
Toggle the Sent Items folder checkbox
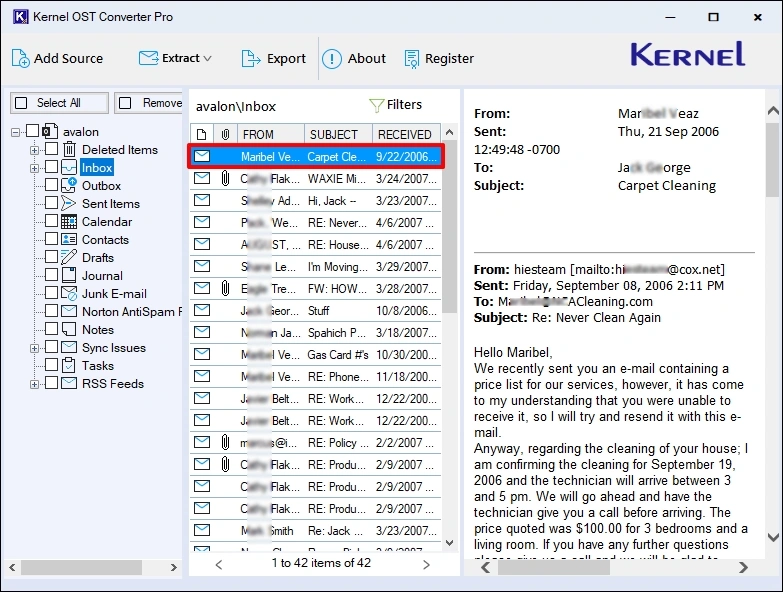(x=51, y=204)
